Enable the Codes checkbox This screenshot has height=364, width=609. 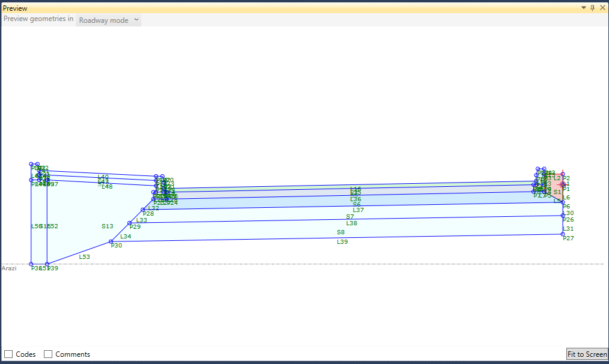[8, 354]
